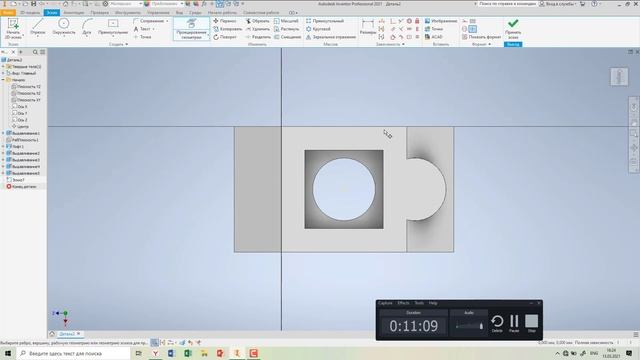This screenshot has height=360, width=640.
Task: Choose Круговой circular pattern
Action: click(x=318, y=29)
